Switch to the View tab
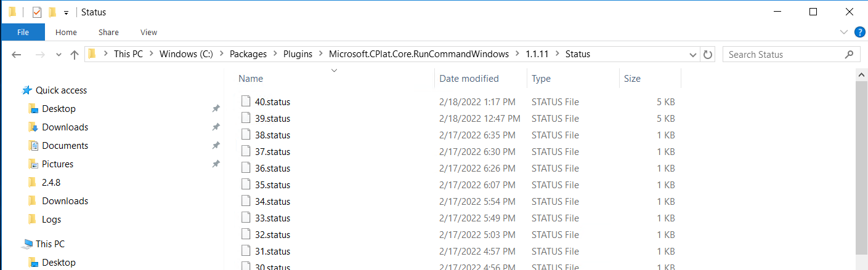 (x=148, y=32)
